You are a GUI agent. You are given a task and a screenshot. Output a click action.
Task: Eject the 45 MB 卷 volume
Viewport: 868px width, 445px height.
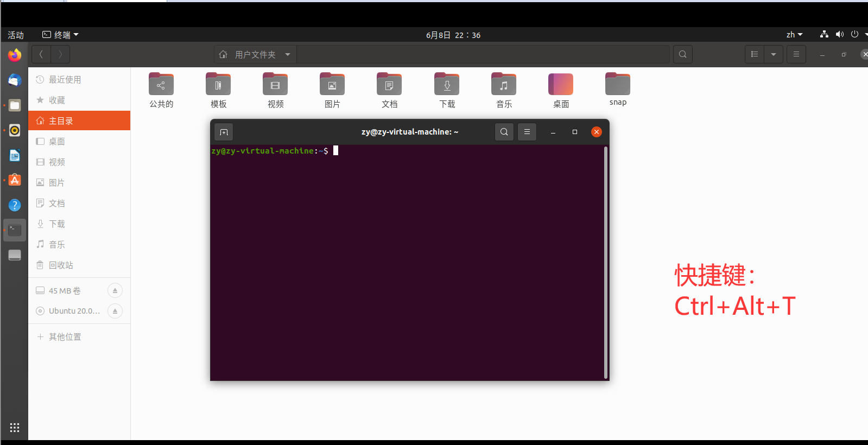(115, 291)
